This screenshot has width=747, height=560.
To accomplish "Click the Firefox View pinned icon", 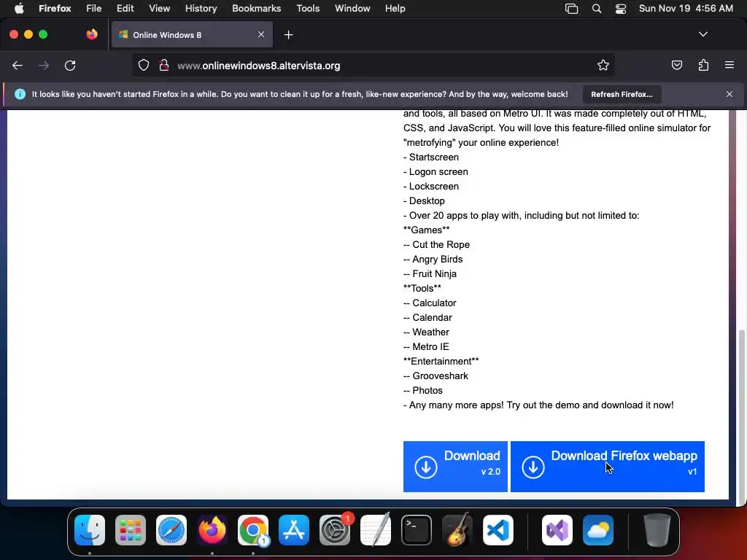I will point(92,34).
